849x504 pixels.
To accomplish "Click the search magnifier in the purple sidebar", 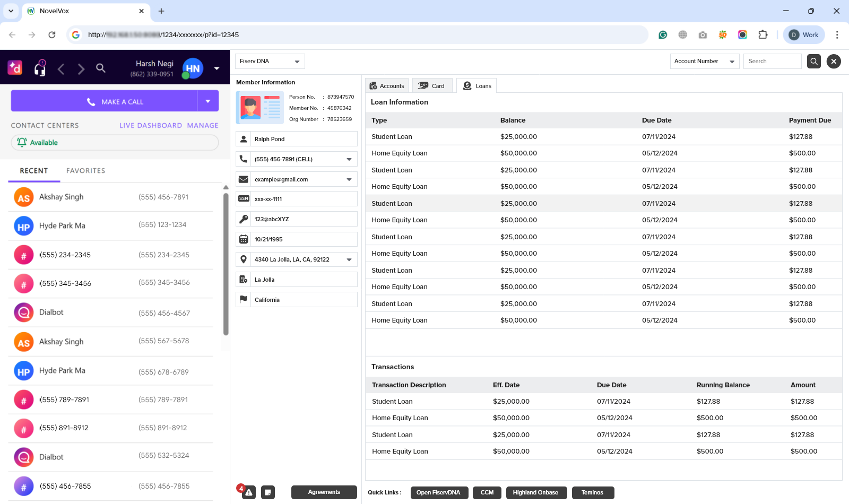I will pos(101,68).
